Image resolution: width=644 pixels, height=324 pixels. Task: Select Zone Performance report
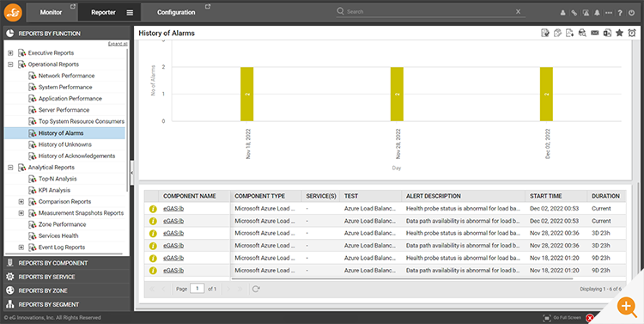(x=62, y=224)
